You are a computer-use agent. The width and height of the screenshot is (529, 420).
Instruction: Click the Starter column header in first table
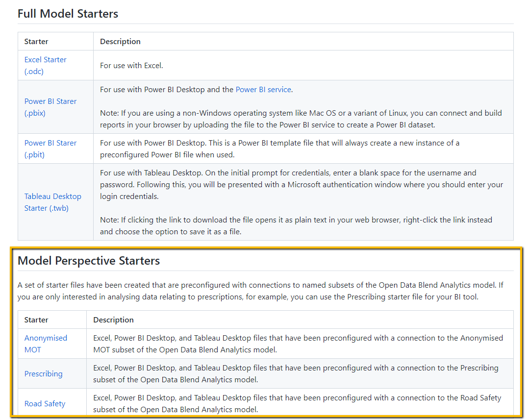[x=36, y=42]
